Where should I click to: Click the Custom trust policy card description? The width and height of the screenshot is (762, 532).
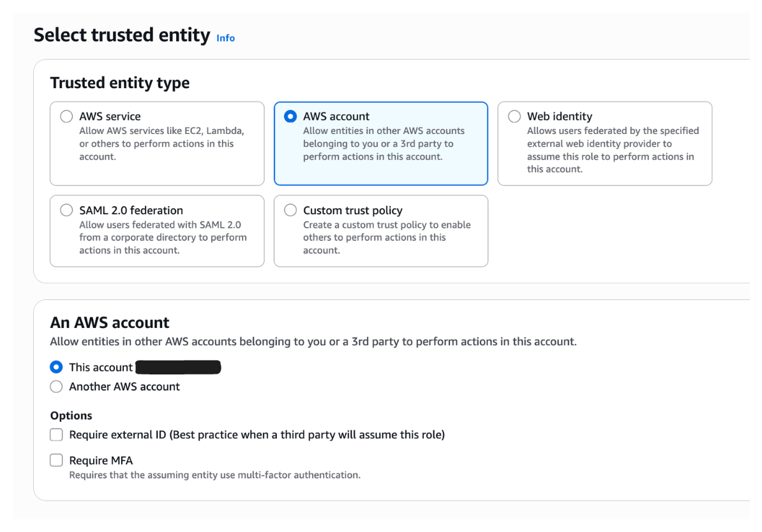(387, 237)
